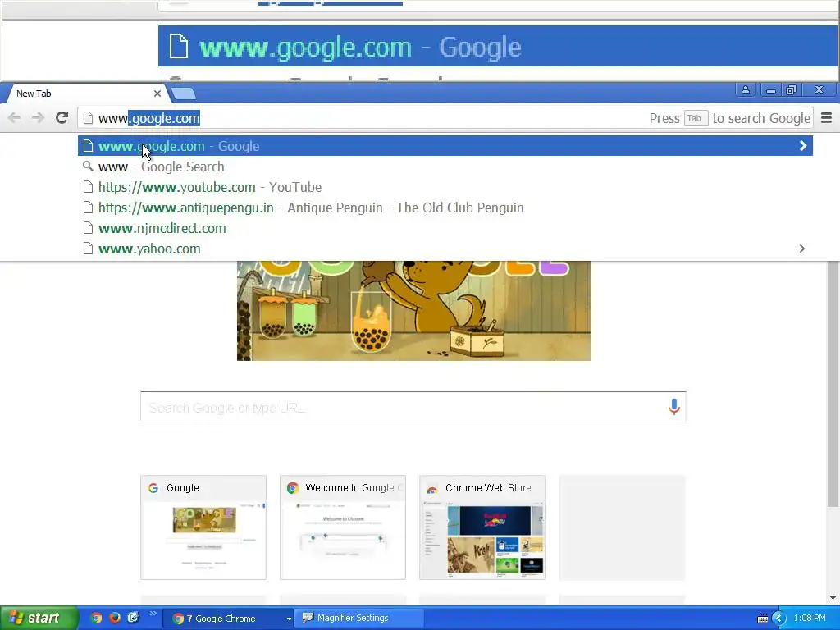Screen dimensions: 840x630
Task: Choose the https://www.youtube.com suggestion
Action: coord(445,187)
